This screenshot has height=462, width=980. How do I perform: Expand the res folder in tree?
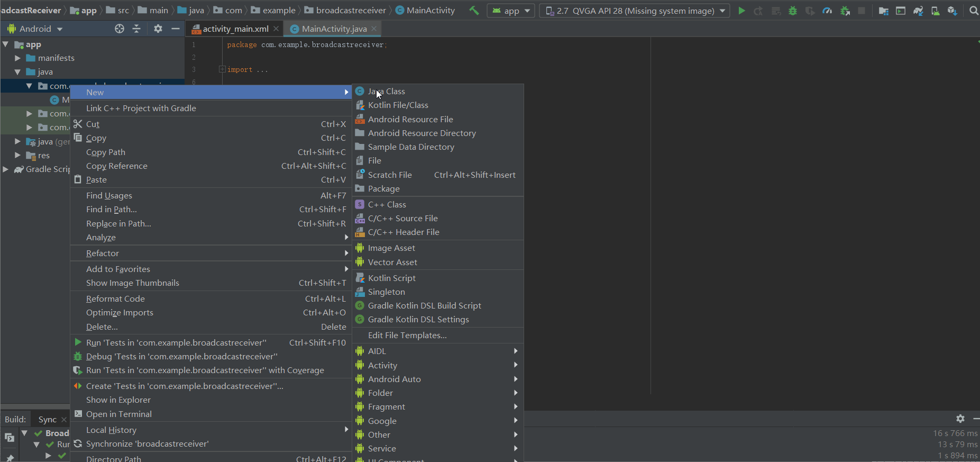click(x=17, y=155)
